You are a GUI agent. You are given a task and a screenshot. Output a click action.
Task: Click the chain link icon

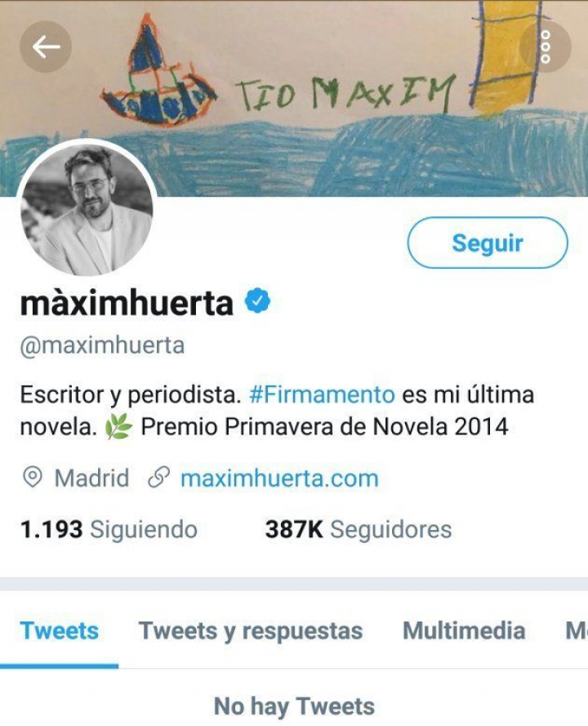158,478
